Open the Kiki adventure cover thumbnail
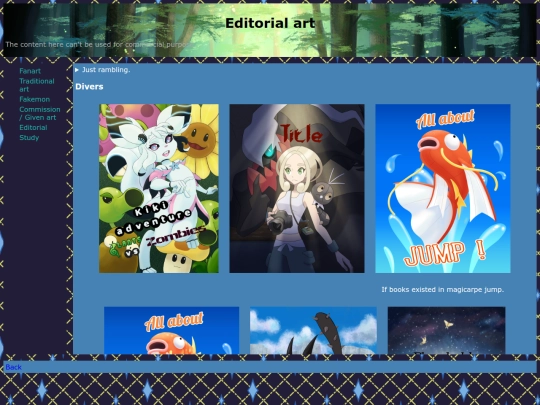Viewport: 540px width, 405px height. pos(159,188)
